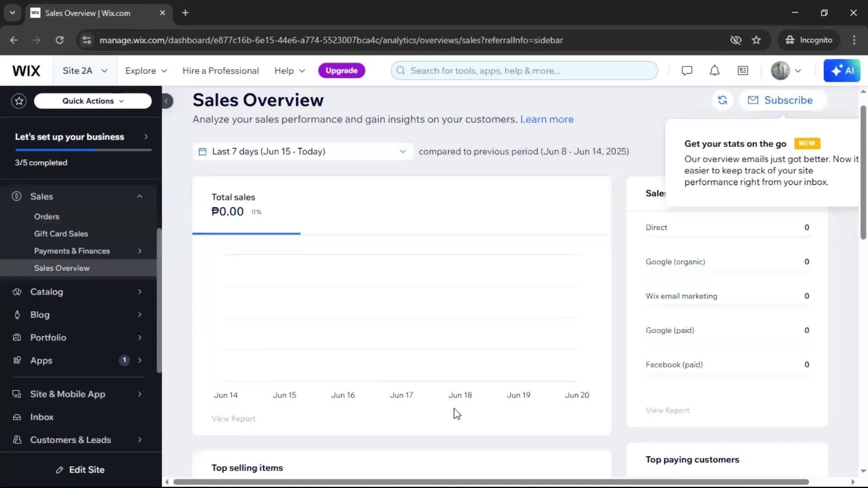868x488 pixels.
Task: Open the notifications bell
Action: click(x=714, y=71)
